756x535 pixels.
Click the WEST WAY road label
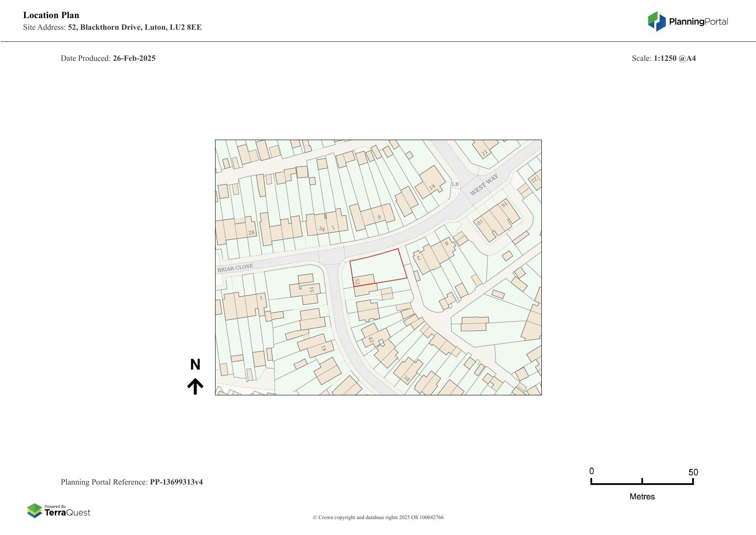(x=484, y=185)
